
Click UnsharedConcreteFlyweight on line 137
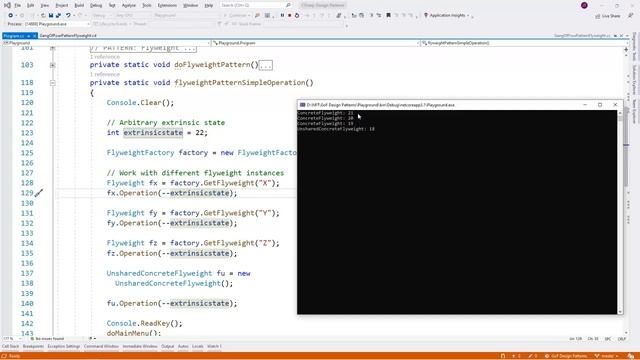click(x=159, y=273)
